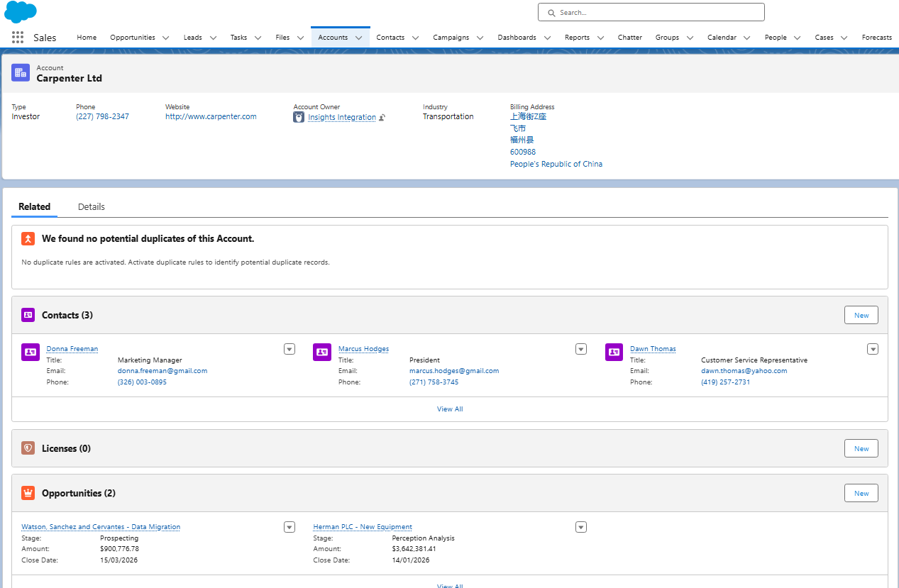Viewport: 899px width, 588px height.
Task: Click the Salesforce cloud logo
Action: [20, 11]
